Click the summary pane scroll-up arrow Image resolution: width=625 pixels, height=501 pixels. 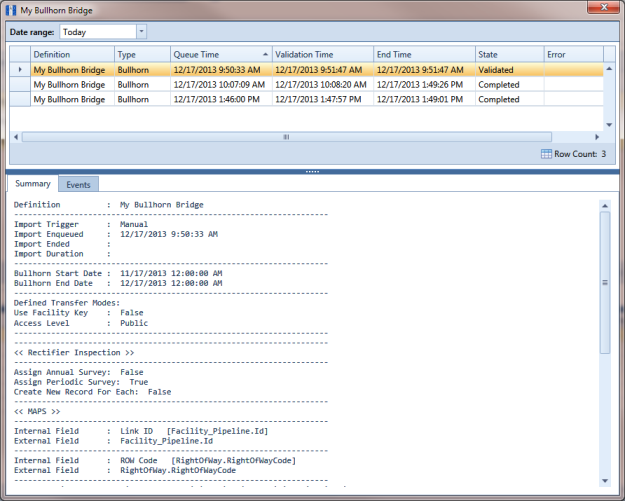click(x=605, y=206)
